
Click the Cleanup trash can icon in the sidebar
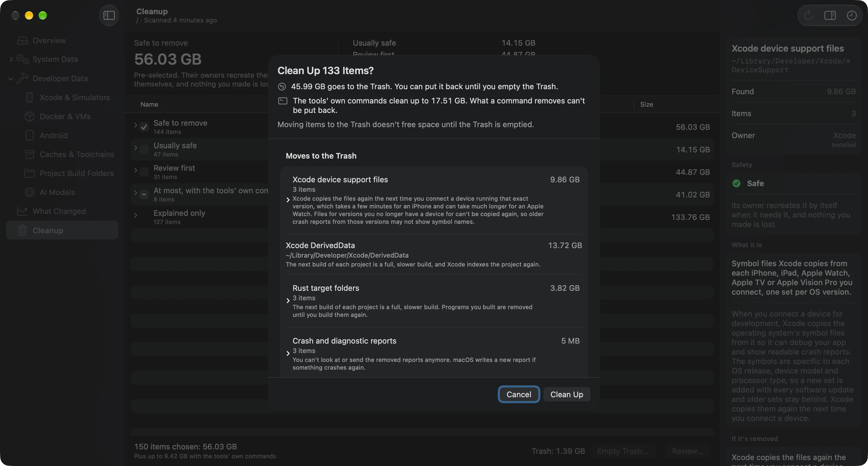pos(23,230)
